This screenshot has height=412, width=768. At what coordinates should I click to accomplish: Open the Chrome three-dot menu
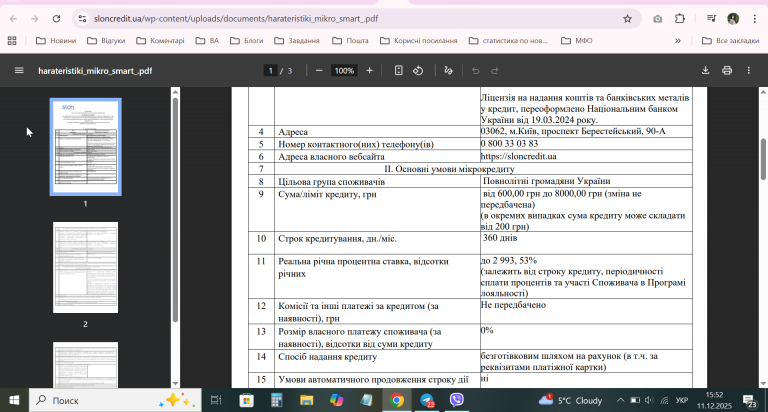[x=754, y=19]
